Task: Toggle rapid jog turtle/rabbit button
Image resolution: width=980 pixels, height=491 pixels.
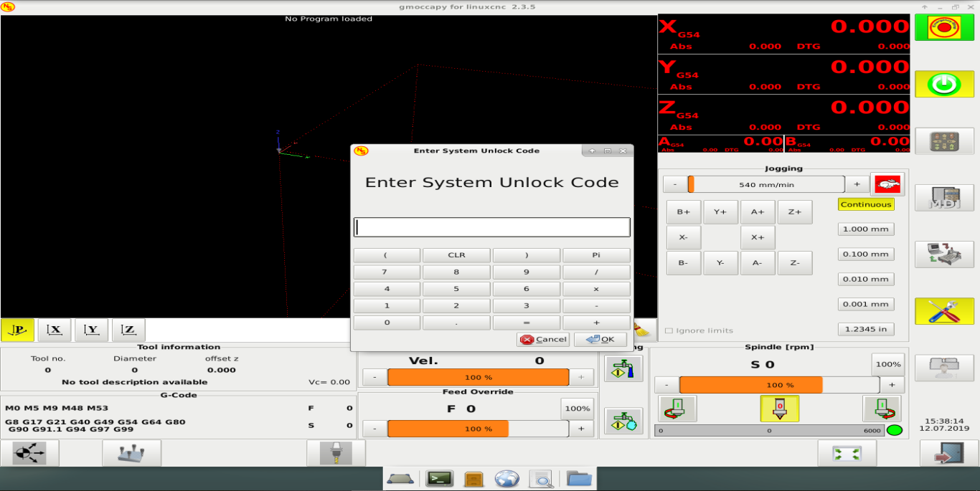Action: [887, 184]
